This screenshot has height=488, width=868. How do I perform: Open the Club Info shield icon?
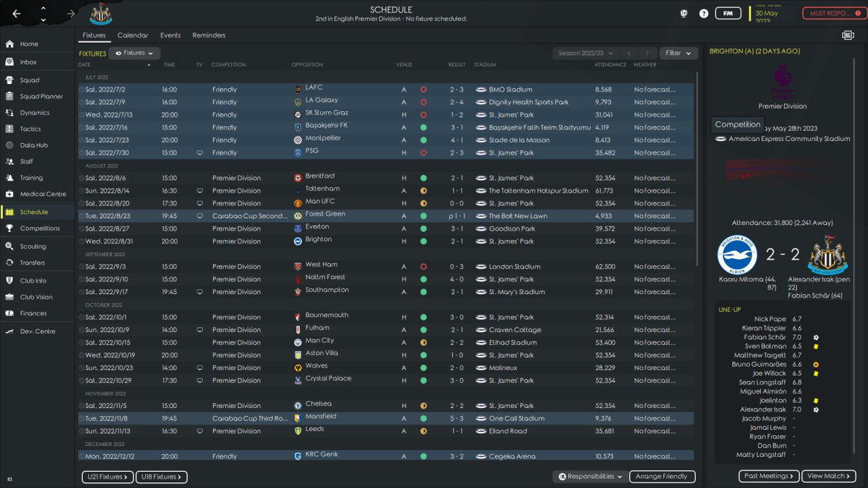tap(9, 281)
